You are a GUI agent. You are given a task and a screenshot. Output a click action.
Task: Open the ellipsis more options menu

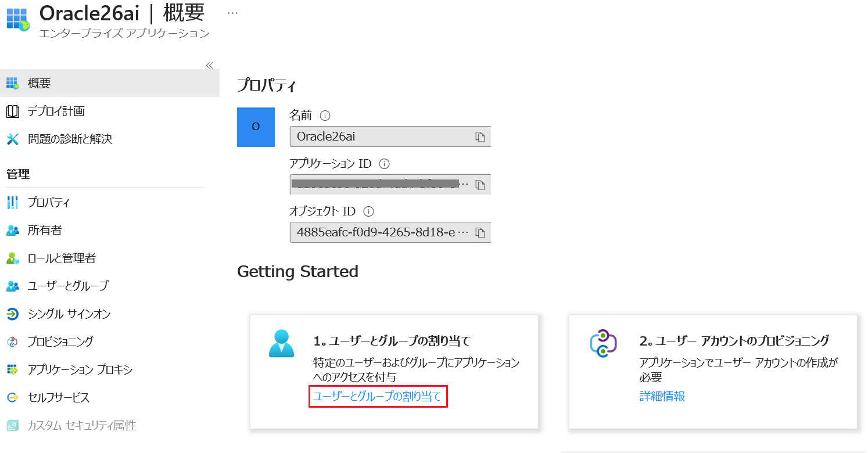pos(232,13)
